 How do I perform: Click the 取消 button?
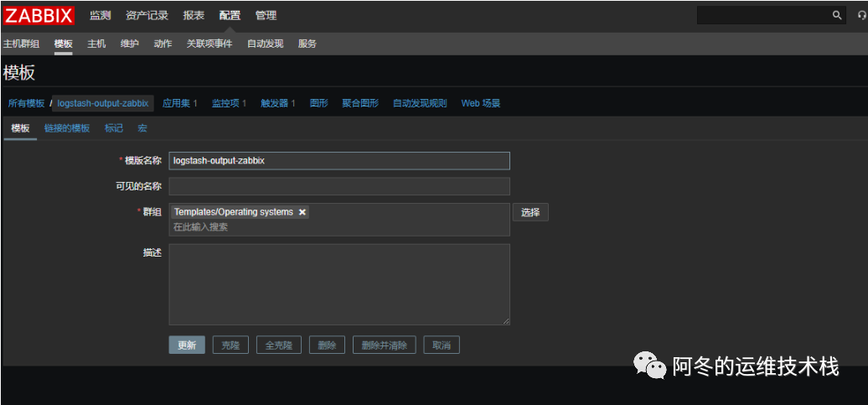(x=442, y=345)
